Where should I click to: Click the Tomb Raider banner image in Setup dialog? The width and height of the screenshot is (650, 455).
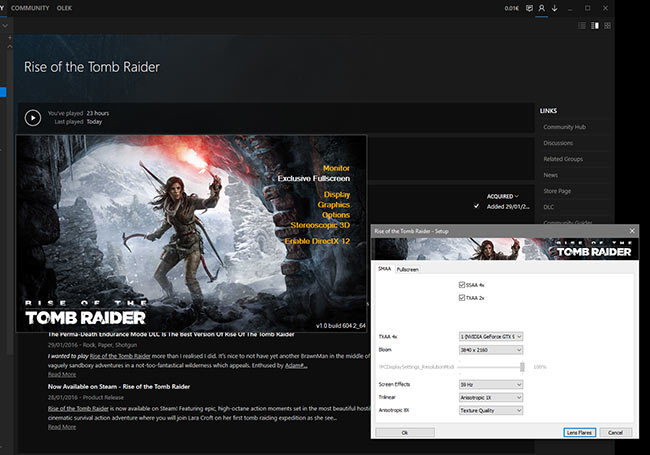pos(504,249)
